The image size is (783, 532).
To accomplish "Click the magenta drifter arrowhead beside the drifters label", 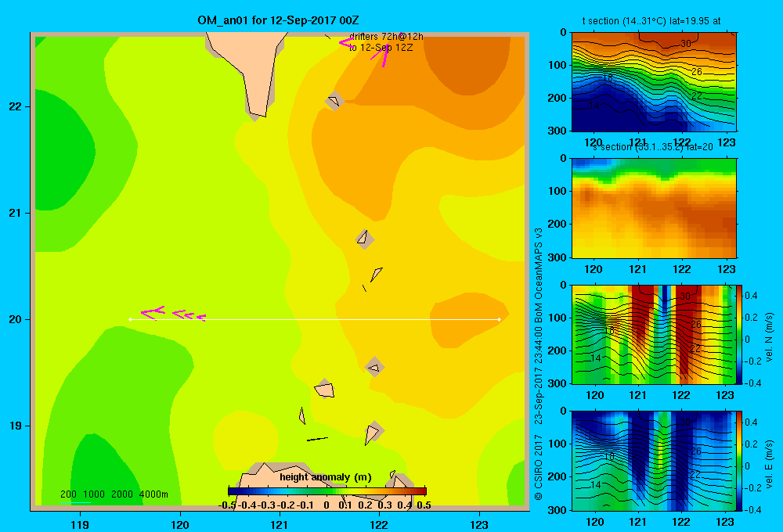I will point(345,43).
